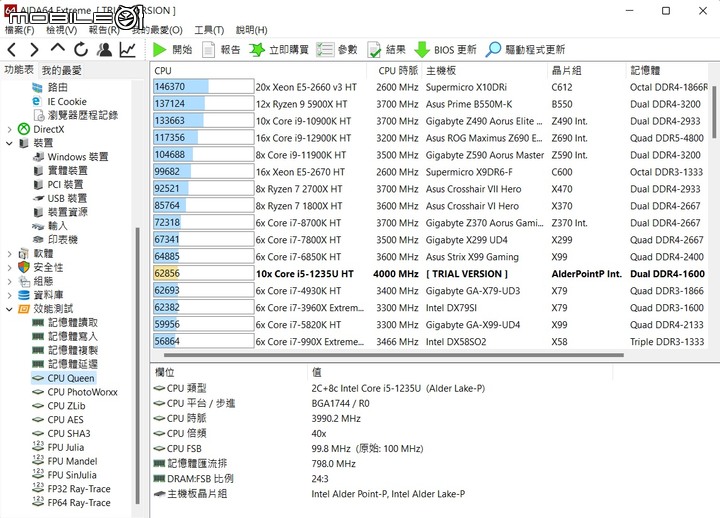This screenshot has width=720, height=518.
Task: Open the user toolbar icon
Action: pos(105,50)
